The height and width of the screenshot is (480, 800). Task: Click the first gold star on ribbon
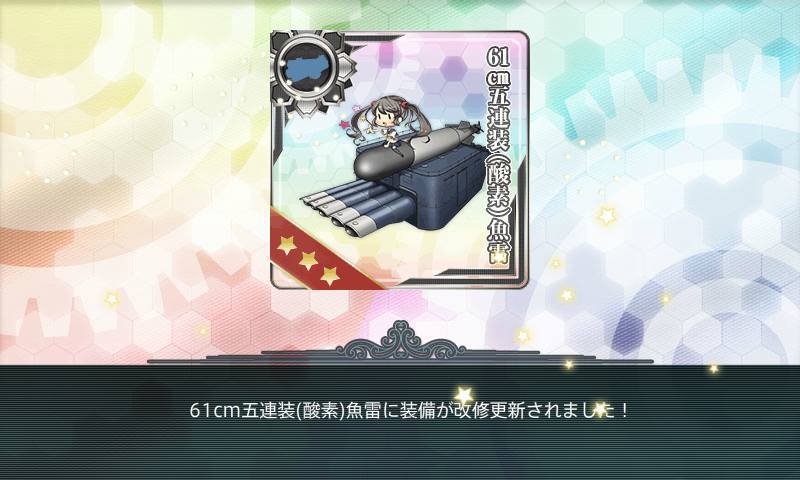point(286,245)
